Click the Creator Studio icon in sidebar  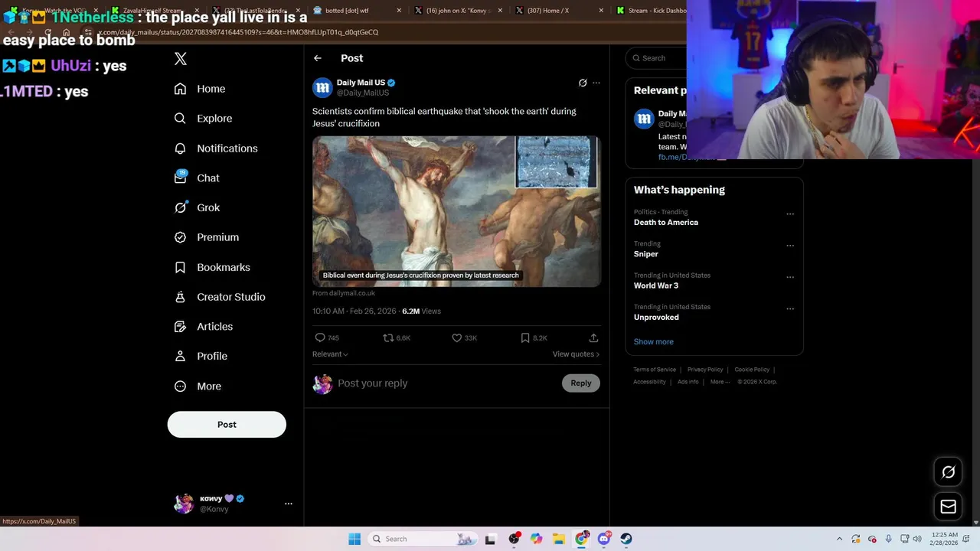click(x=180, y=297)
